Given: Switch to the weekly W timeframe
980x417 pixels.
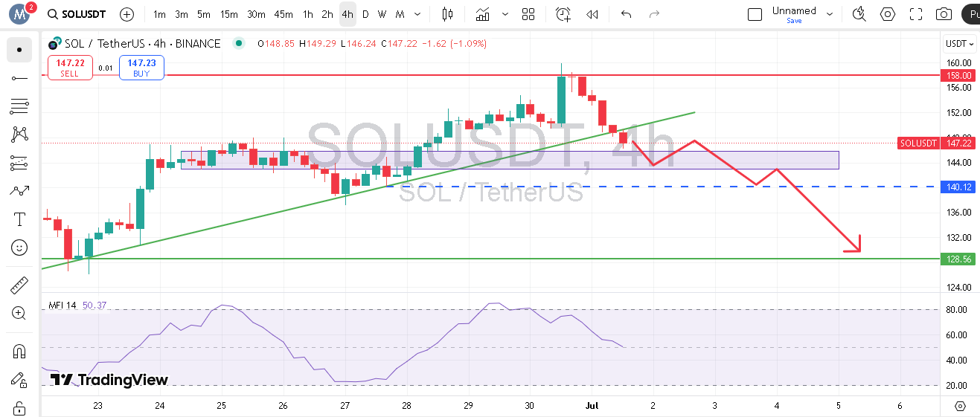Looking at the screenshot, I should [x=382, y=14].
